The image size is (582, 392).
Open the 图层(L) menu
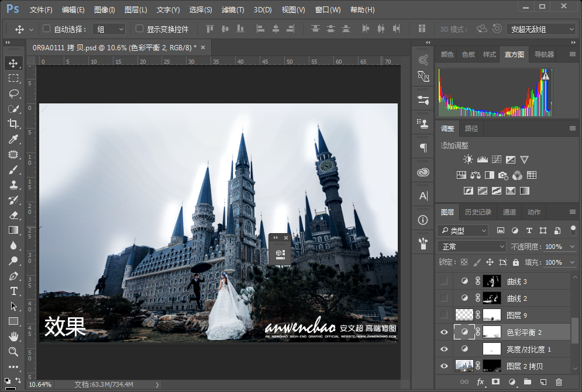point(136,10)
